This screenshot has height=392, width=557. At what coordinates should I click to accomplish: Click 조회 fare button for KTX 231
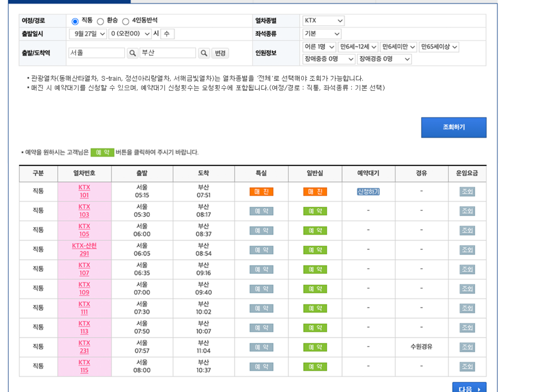tap(467, 347)
